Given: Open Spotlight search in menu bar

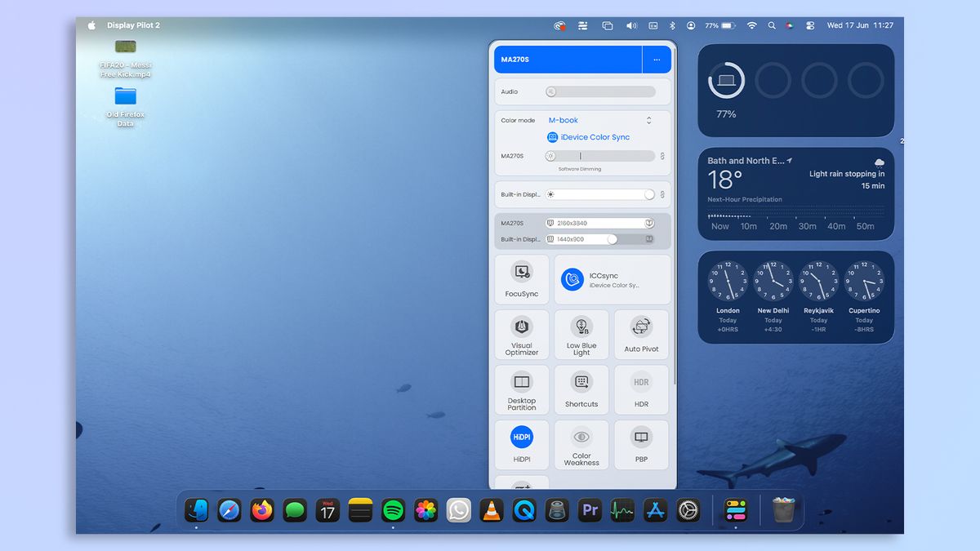Looking at the screenshot, I should [x=772, y=25].
